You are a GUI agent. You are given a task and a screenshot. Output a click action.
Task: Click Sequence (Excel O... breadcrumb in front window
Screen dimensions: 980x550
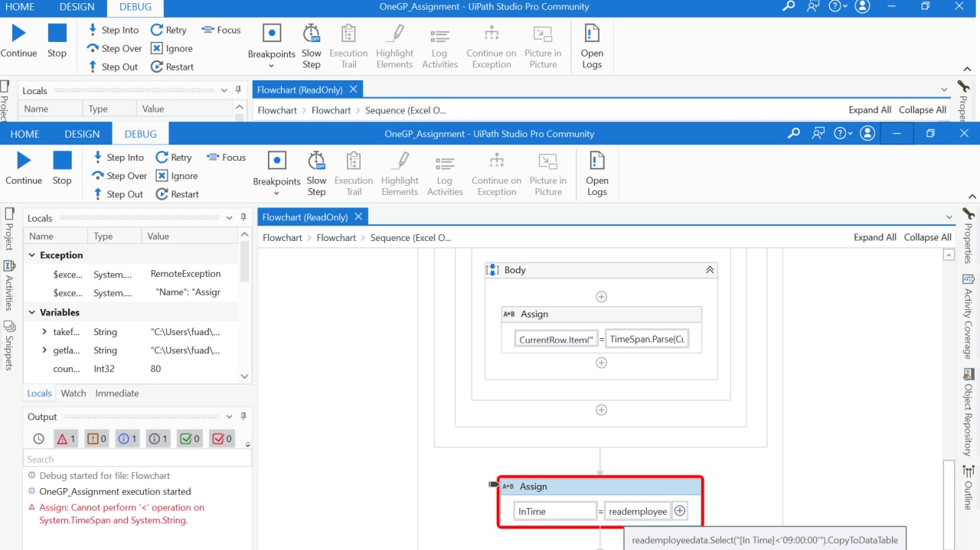point(410,238)
